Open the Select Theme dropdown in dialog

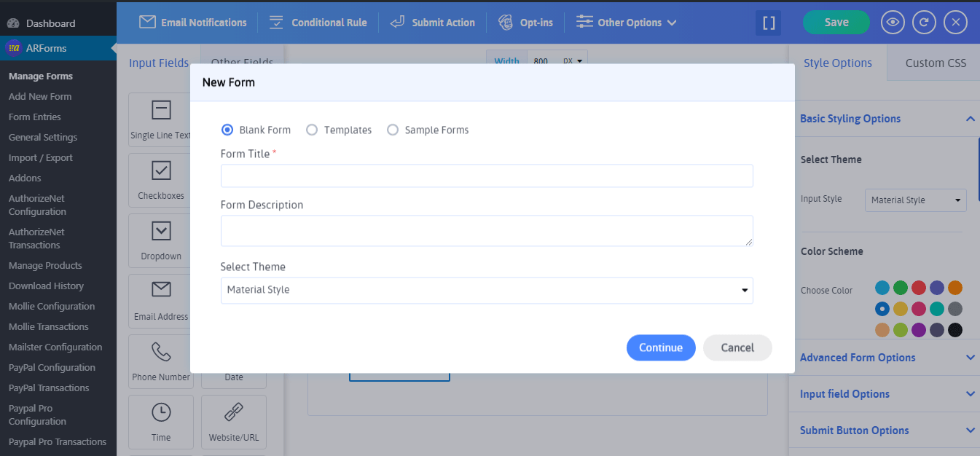487,290
